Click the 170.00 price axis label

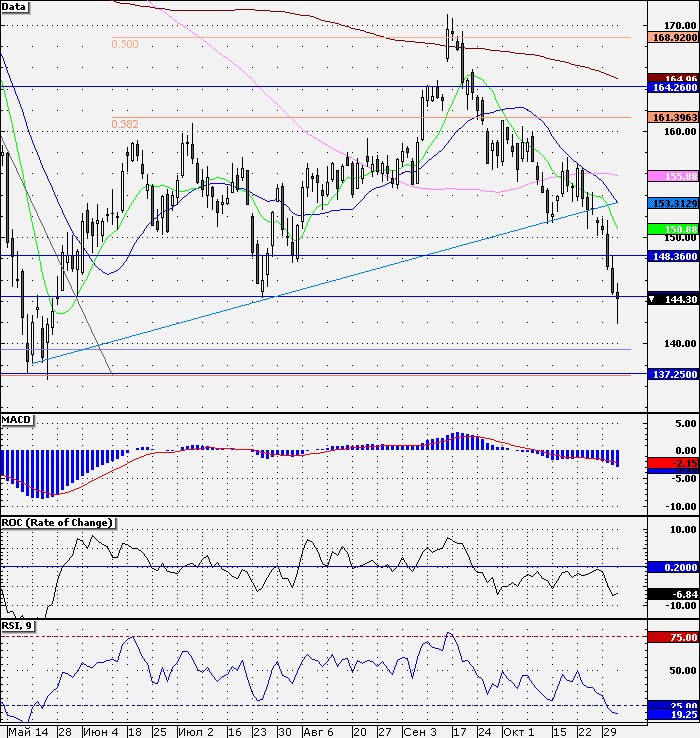point(680,25)
